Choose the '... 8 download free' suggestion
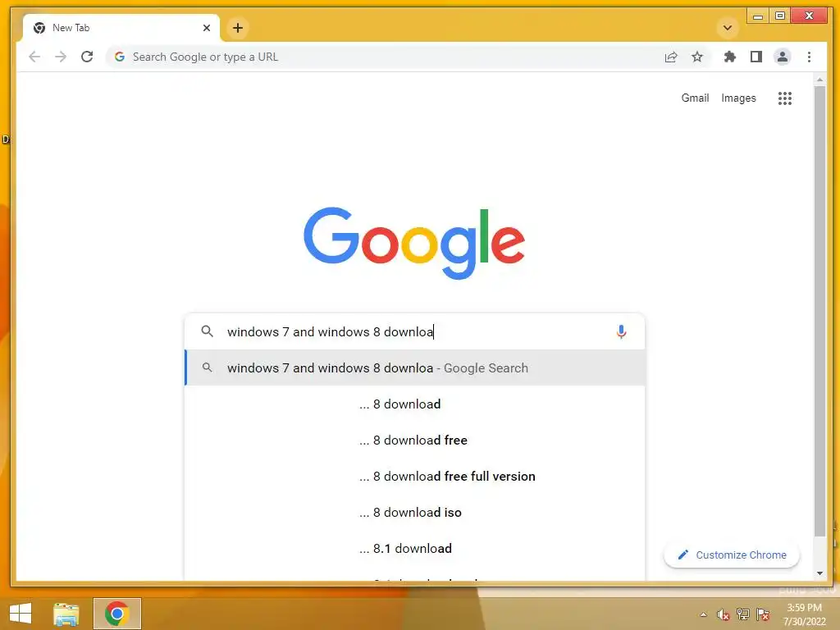Screen dimensions: 840x630 414,440
